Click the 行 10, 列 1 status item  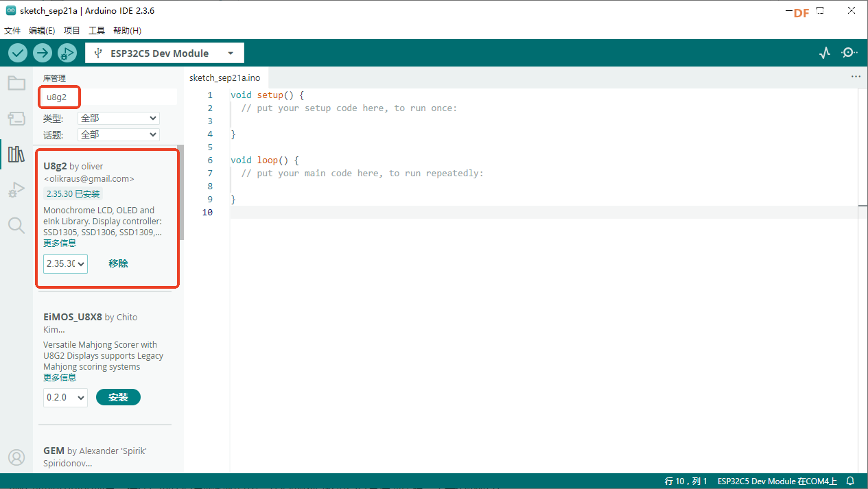(x=685, y=481)
